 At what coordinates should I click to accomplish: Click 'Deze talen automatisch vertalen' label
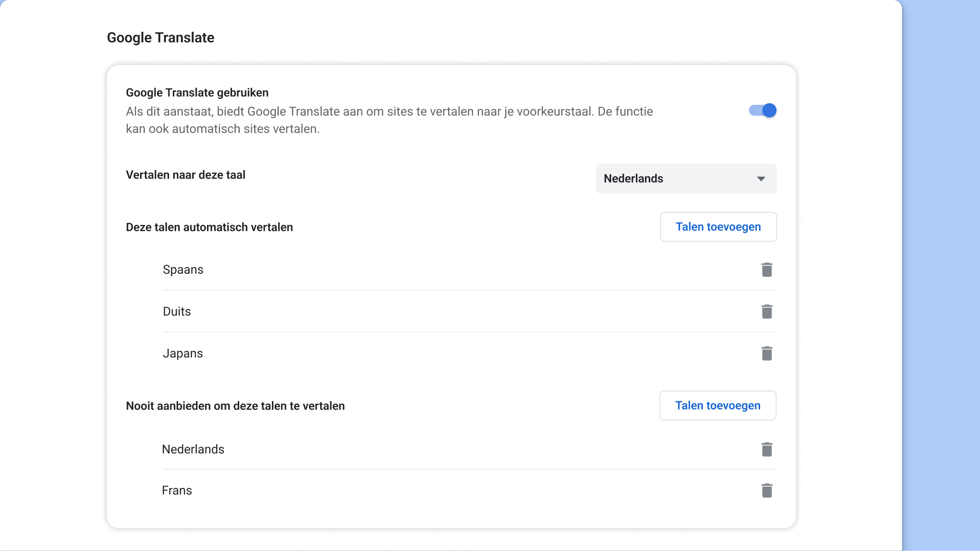point(209,227)
